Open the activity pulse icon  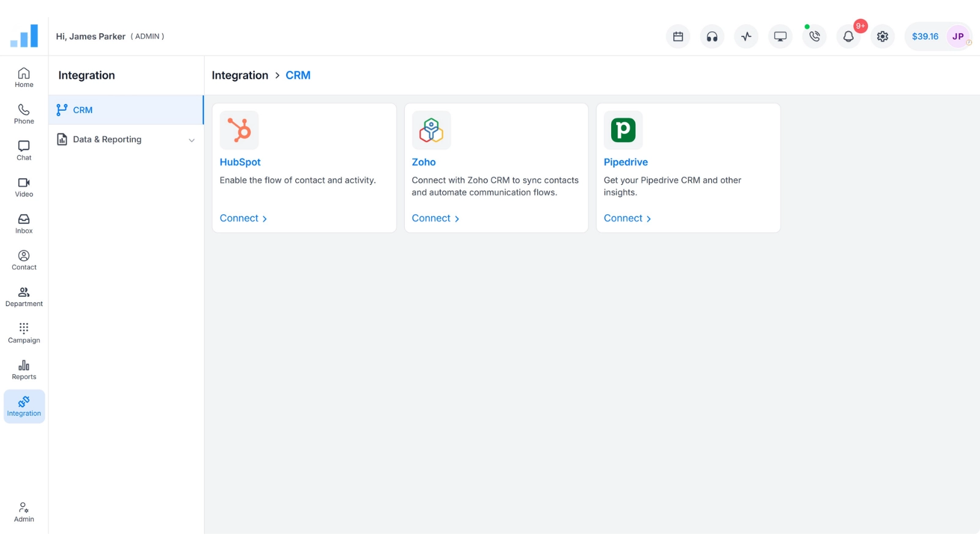click(746, 36)
